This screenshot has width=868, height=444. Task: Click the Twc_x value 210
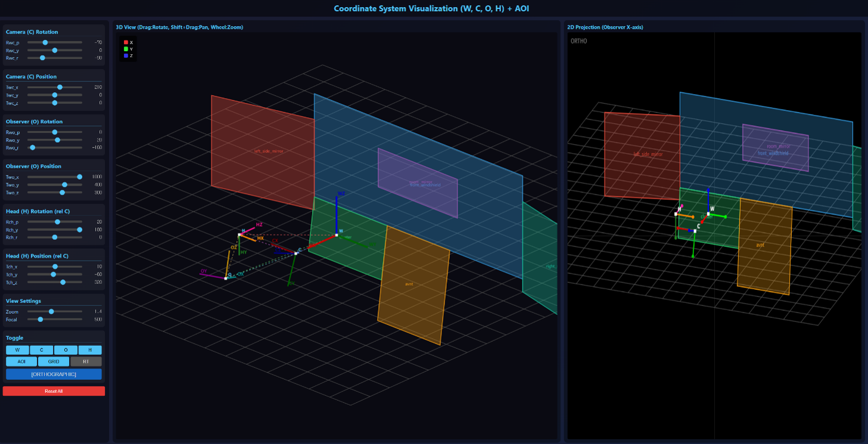click(98, 87)
